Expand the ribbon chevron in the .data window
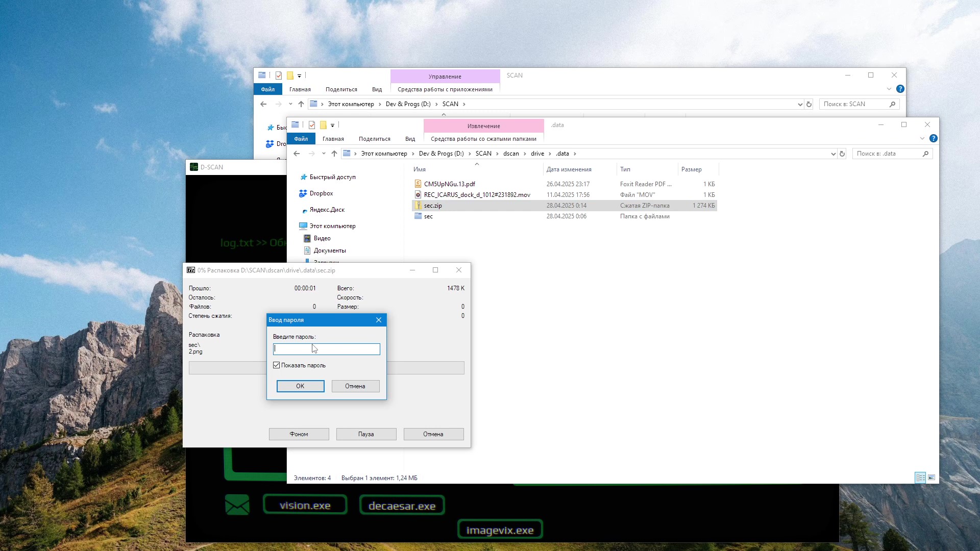Screen dimensions: 980x551 pos(922,138)
